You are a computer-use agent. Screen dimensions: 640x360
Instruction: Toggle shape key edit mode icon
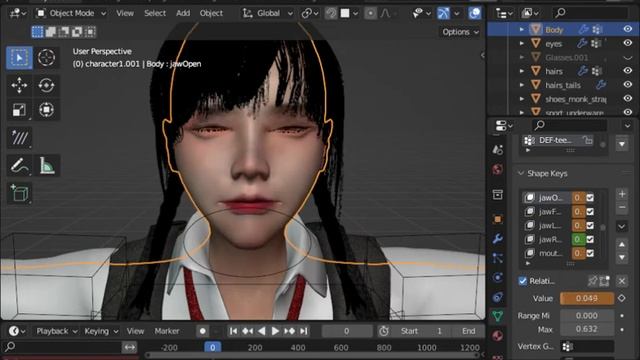coord(604,281)
